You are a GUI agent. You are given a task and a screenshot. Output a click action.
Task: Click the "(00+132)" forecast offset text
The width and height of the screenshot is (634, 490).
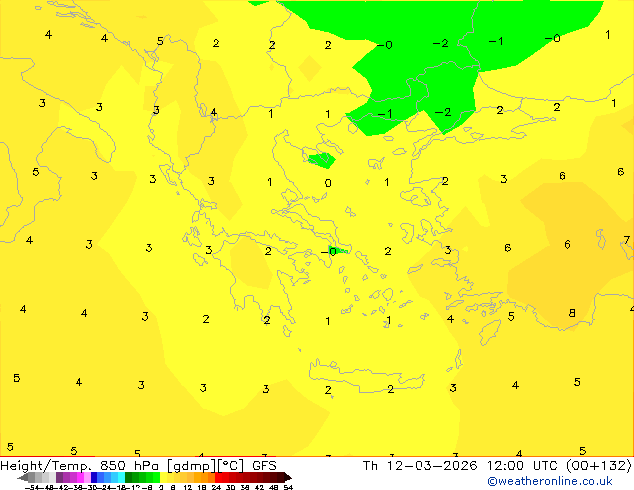click(598, 466)
